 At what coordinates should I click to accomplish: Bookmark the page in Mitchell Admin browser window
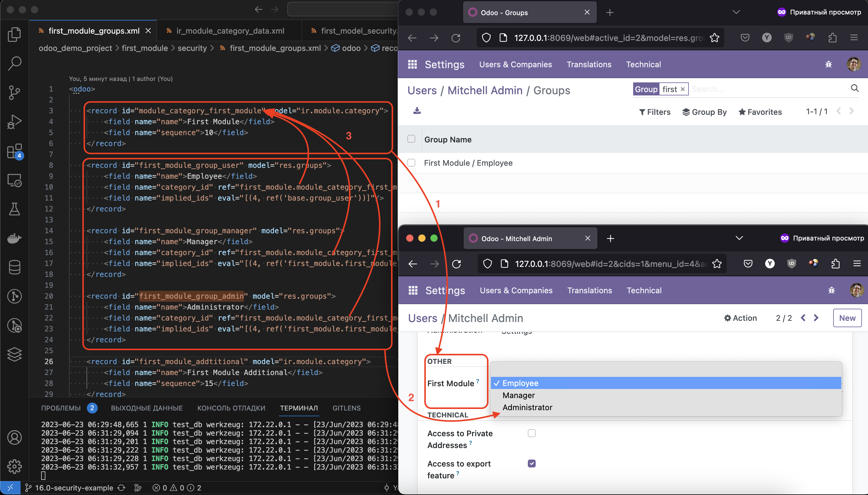[717, 264]
